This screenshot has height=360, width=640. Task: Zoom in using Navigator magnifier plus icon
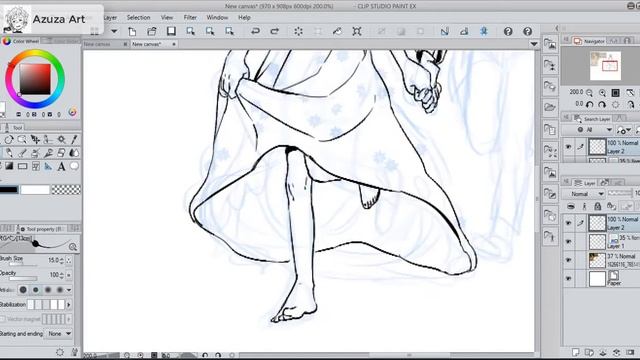602,93
